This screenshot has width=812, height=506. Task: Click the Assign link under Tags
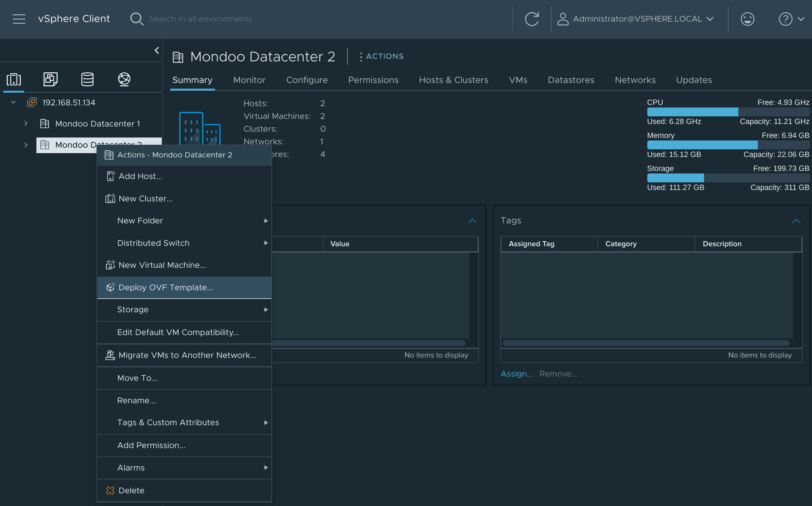point(516,374)
